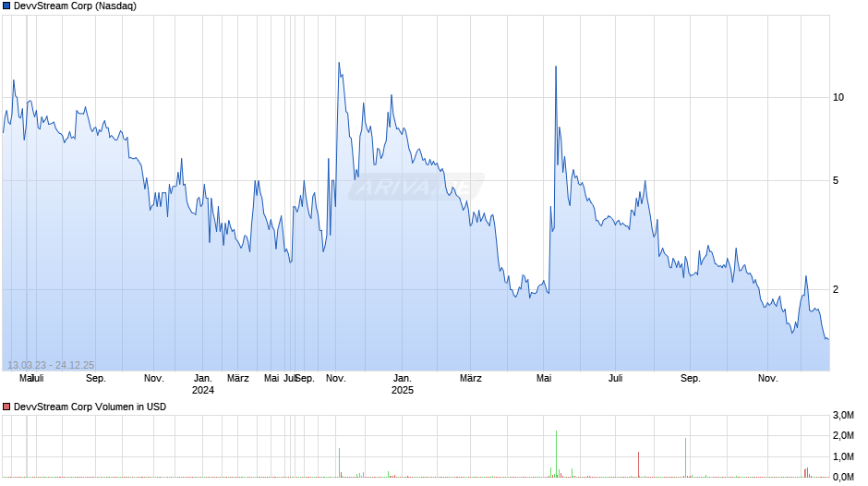Screen dimensions: 868x486
Task: Click the 'März' label before 2025
Action: click(x=238, y=379)
